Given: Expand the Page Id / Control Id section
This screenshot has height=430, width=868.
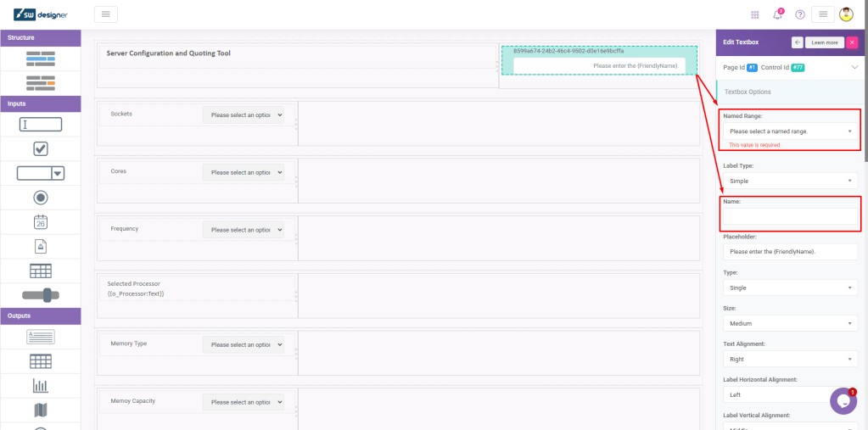Looking at the screenshot, I should coord(854,67).
